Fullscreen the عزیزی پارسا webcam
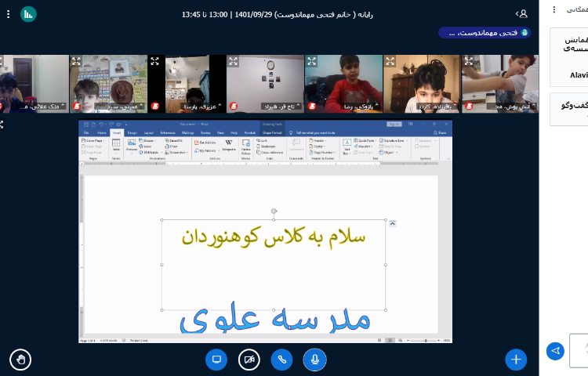The width and height of the screenshot is (588, 376). [x=155, y=61]
